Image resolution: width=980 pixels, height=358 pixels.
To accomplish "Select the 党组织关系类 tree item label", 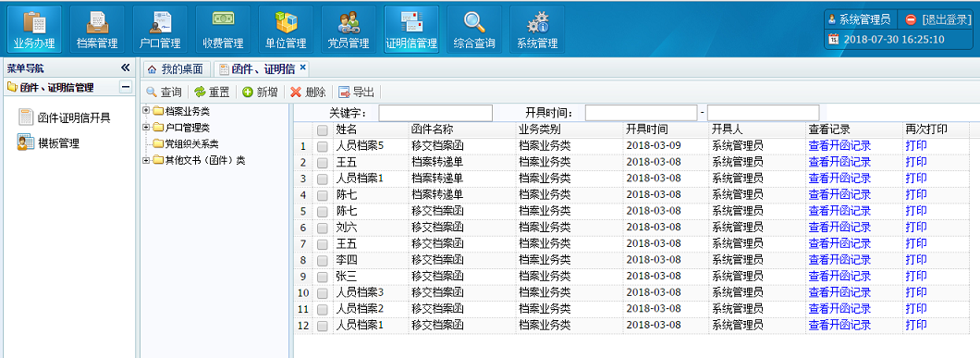I will tap(192, 144).
